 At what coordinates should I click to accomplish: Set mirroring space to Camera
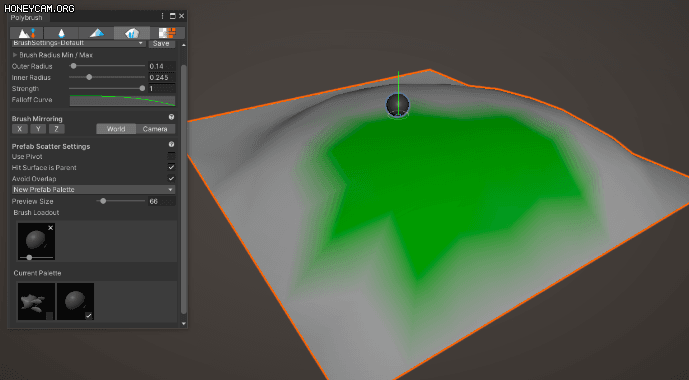(x=155, y=129)
